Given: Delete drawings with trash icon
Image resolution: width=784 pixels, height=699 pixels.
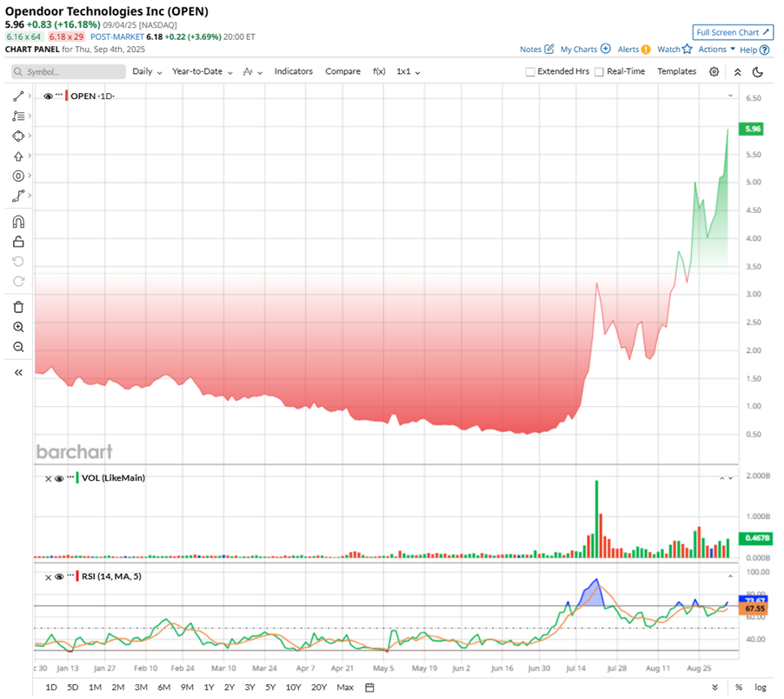Looking at the screenshot, I should pos(18,307).
